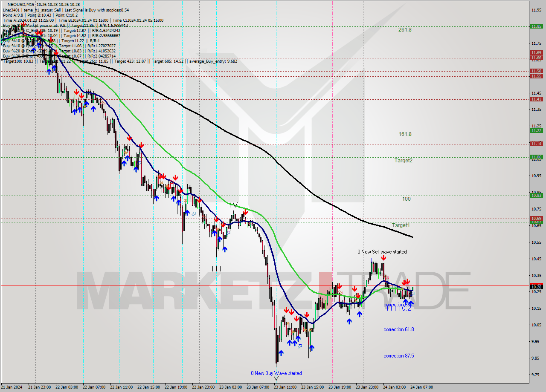This screenshot has height=392, width=546.
Task: Click the red 11.69 price tag
Action: coord(536,52)
